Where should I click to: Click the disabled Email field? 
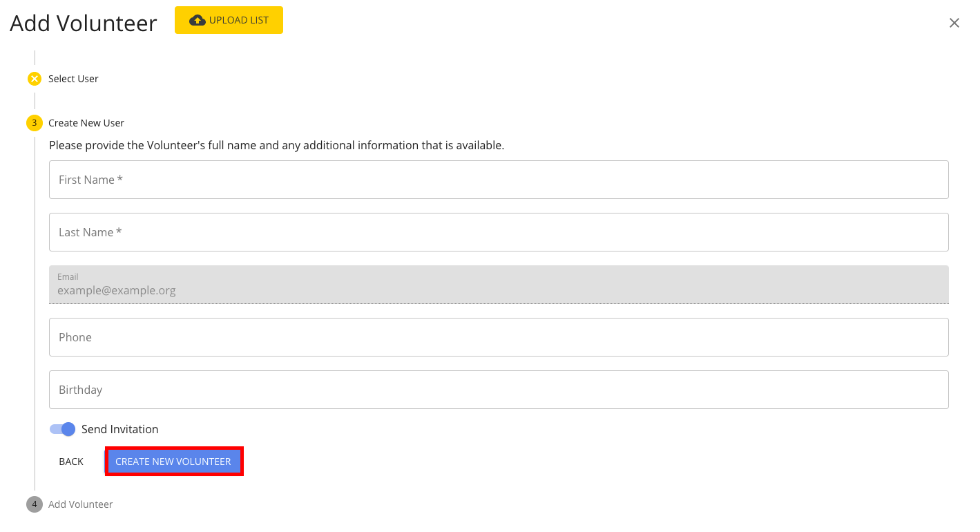click(x=499, y=285)
